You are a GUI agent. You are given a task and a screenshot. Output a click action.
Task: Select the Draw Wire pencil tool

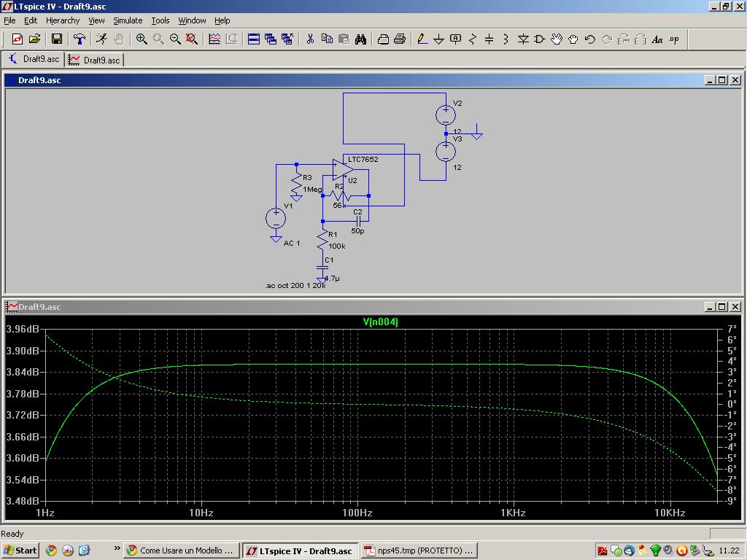[422, 39]
